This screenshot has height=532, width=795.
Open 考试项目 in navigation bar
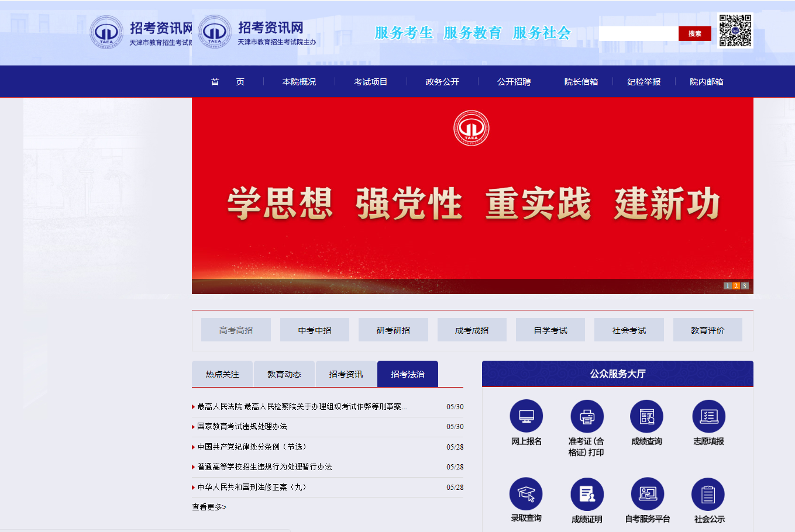click(x=370, y=82)
